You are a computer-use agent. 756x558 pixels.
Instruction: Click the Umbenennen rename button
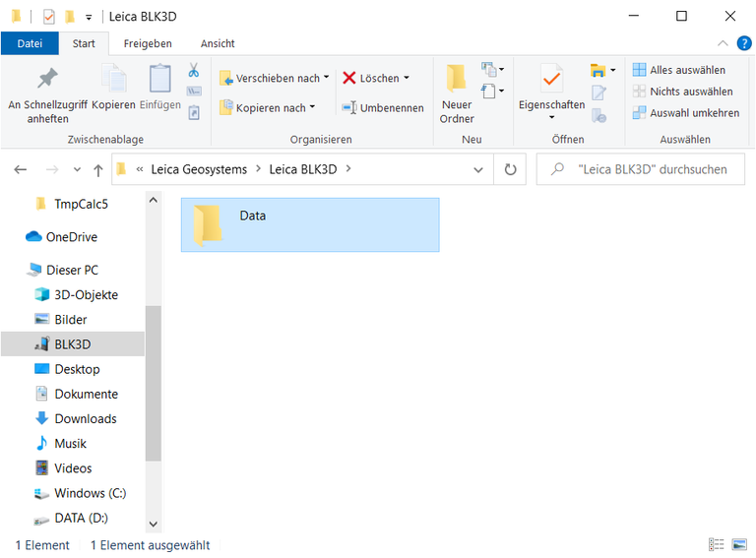tap(383, 107)
